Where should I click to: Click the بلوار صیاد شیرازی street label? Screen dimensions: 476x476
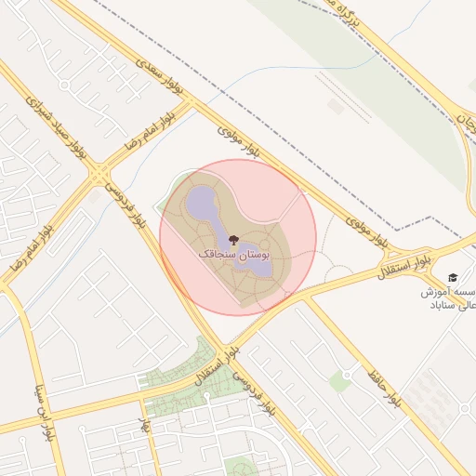click(x=56, y=127)
